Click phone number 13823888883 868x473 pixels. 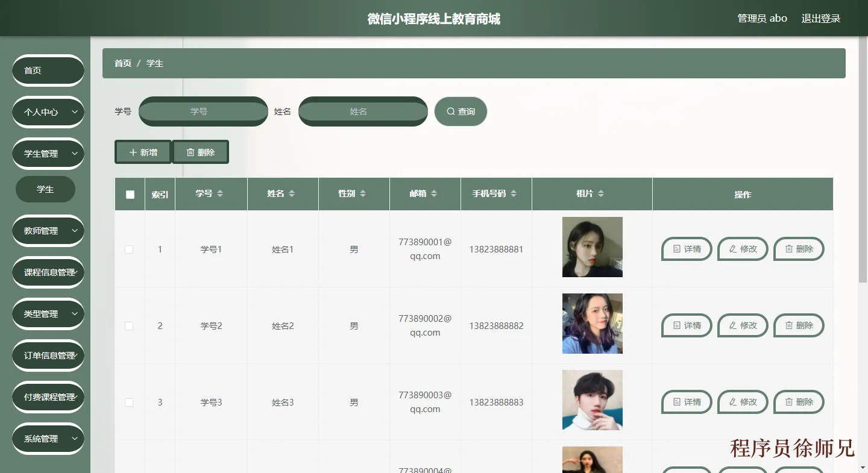coord(496,403)
